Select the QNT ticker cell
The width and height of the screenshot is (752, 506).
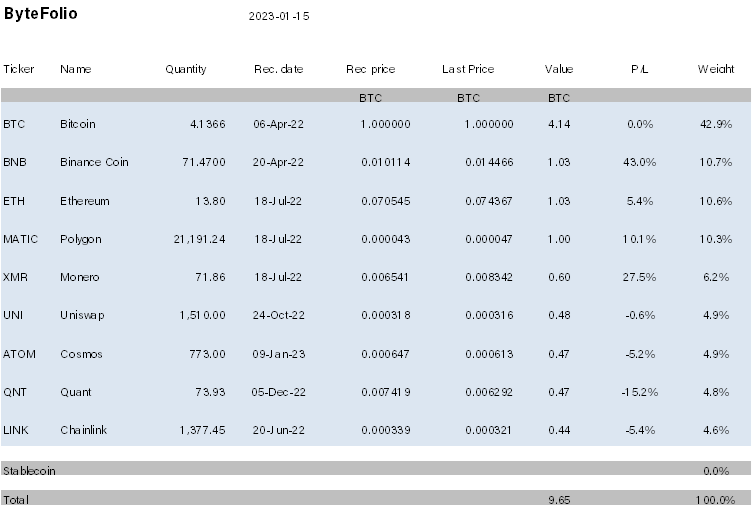15,392
